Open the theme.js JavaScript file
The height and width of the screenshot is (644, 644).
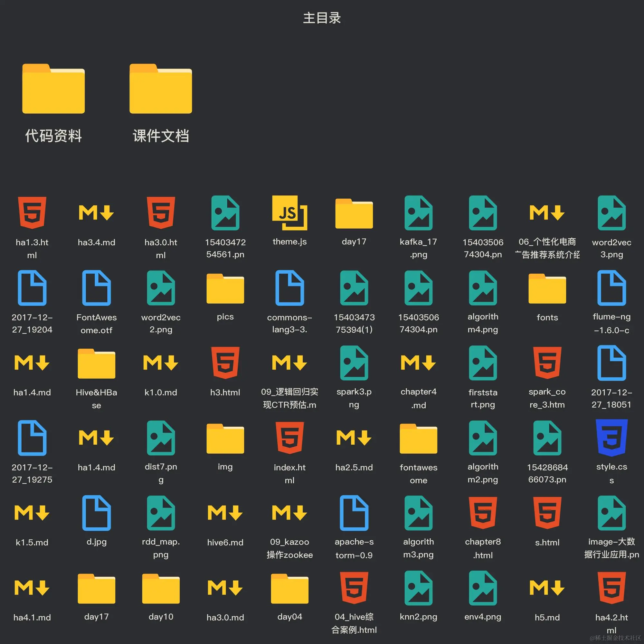(x=289, y=213)
